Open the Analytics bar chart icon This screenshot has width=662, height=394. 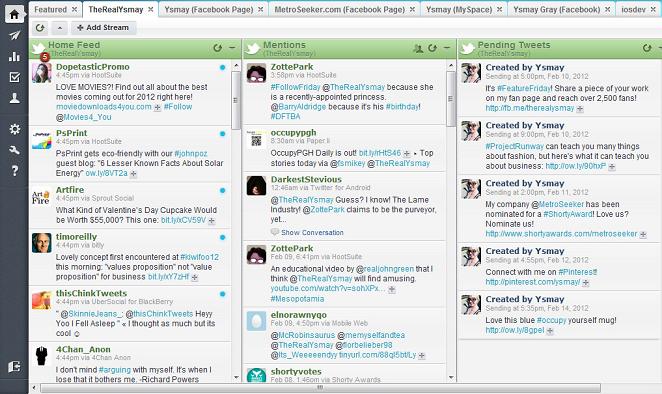click(14, 56)
